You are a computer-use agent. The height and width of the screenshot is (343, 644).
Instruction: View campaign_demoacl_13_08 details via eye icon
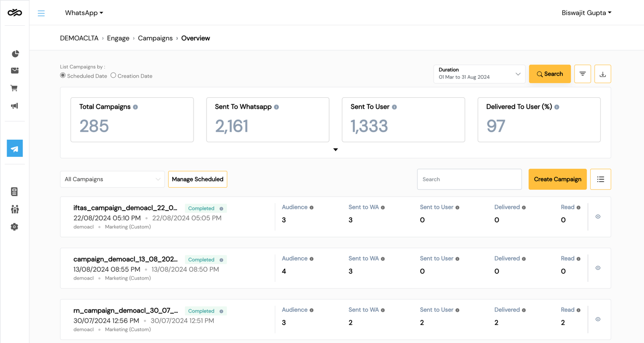tap(598, 268)
